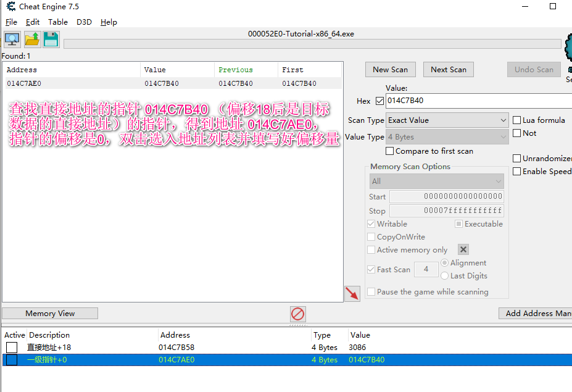The height and width of the screenshot is (392, 572).
Task: Click the process name 000052E0-Tutorial-x86_64.exe label
Action: [x=301, y=34]
